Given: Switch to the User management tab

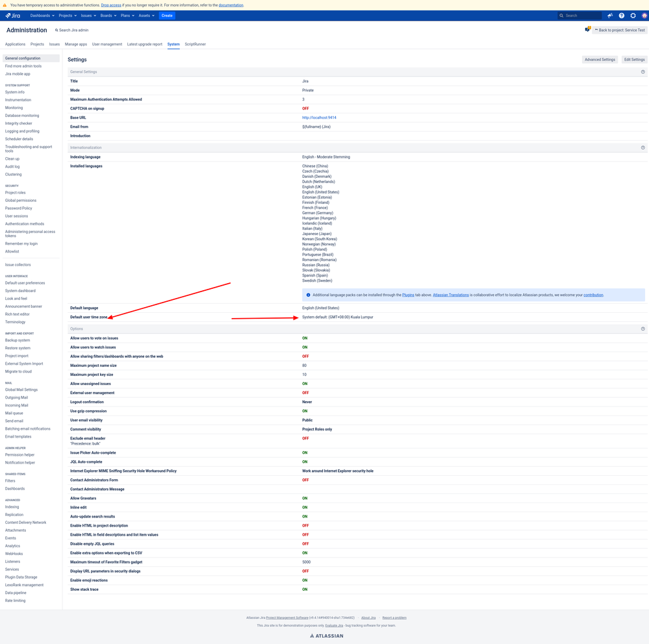Looking at the screenshot, I should point(107,44).
